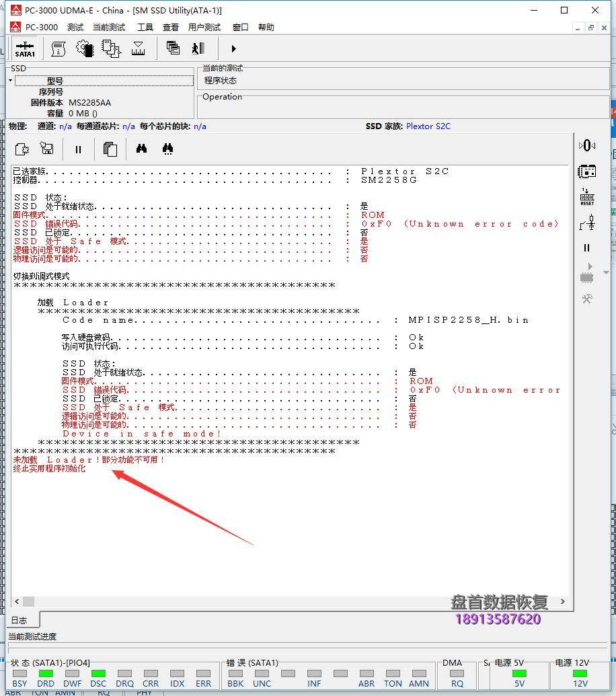
Task: Click the SATA1 port toolbar icon
Action: [25, 48]
